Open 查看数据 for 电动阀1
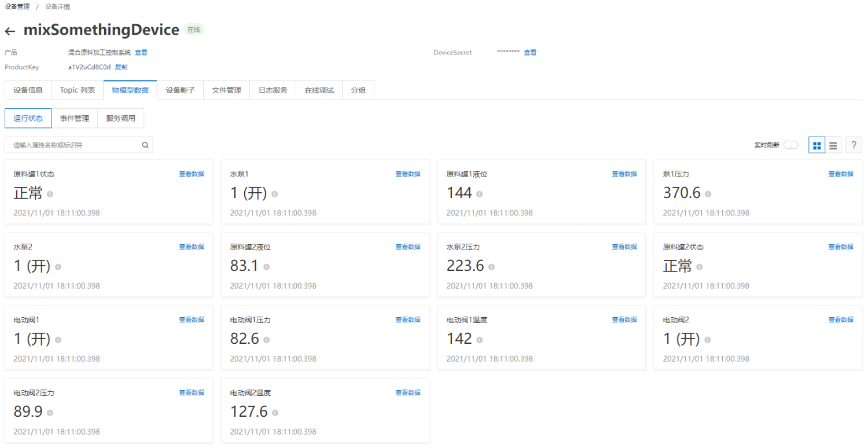 [192, 320]
